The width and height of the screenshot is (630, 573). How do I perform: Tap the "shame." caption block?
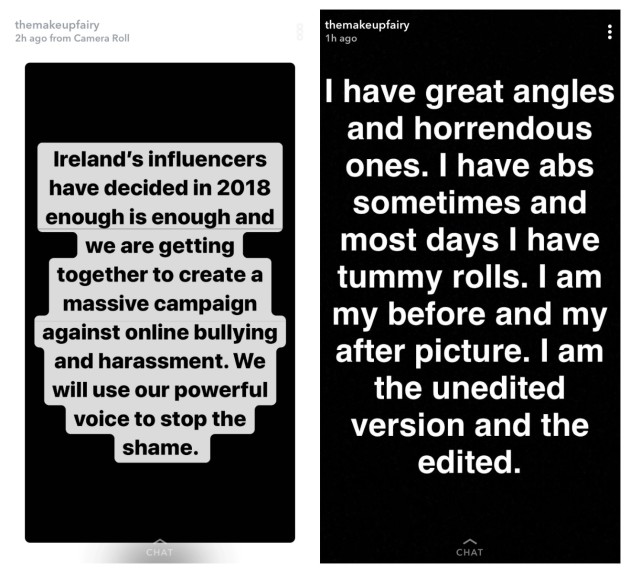(161, 448)
